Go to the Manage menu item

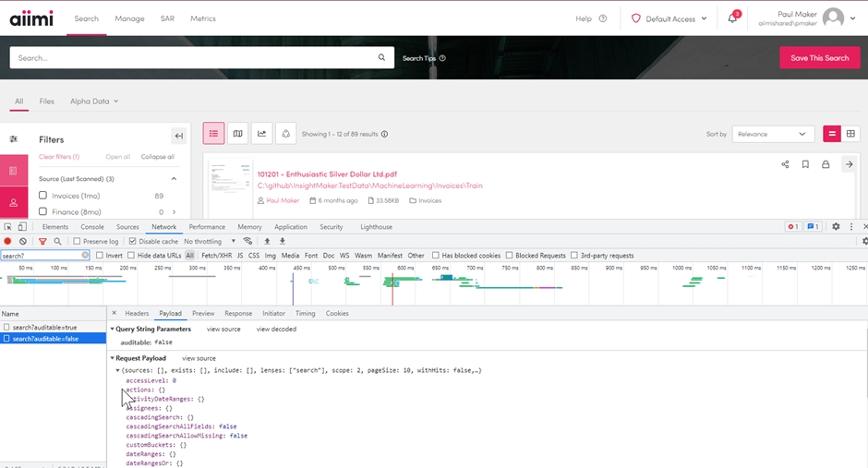click(x=129, y=18)
